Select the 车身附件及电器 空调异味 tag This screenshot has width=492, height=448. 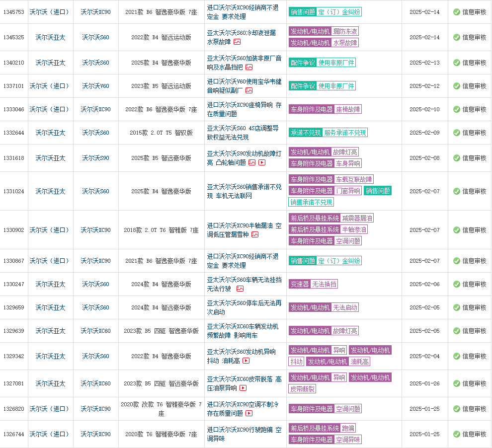pyautogui.click(x=325, y=440)
